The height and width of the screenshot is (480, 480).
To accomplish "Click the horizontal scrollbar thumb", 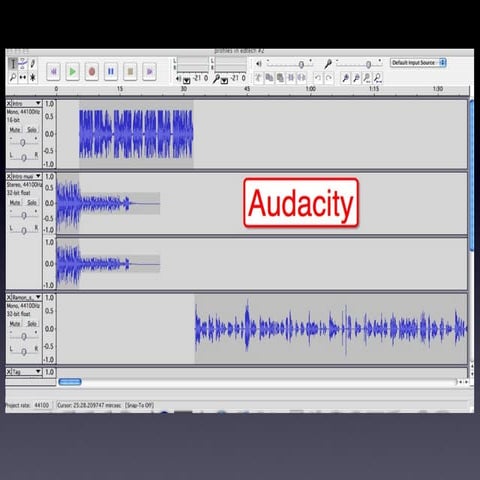I will (70, 382).
